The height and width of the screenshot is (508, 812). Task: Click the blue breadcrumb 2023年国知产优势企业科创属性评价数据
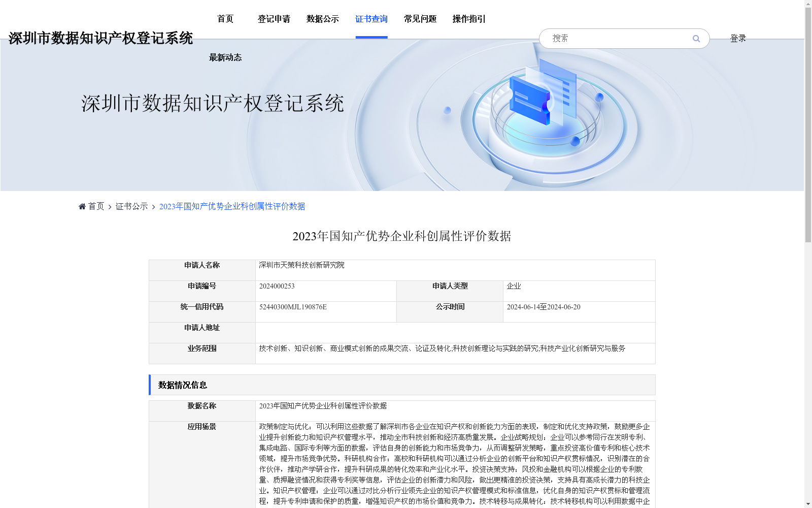coord(232,206)
